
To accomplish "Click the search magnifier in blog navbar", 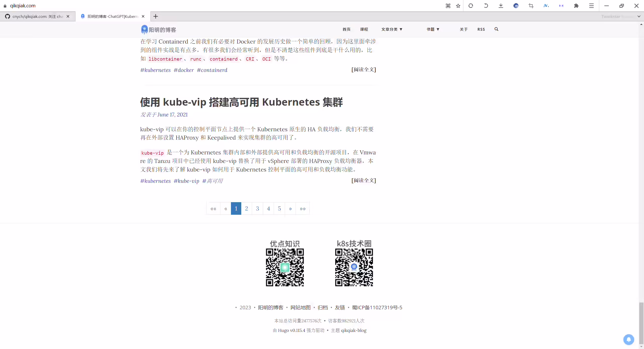I will [x=496, y=29].
